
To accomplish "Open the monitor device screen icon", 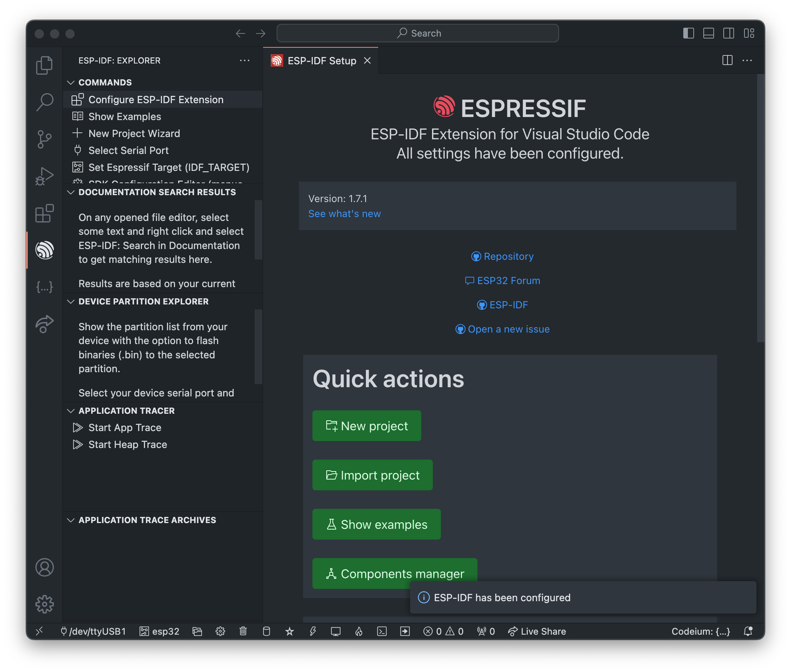I will pyautogui.click(x=336, y=631).
